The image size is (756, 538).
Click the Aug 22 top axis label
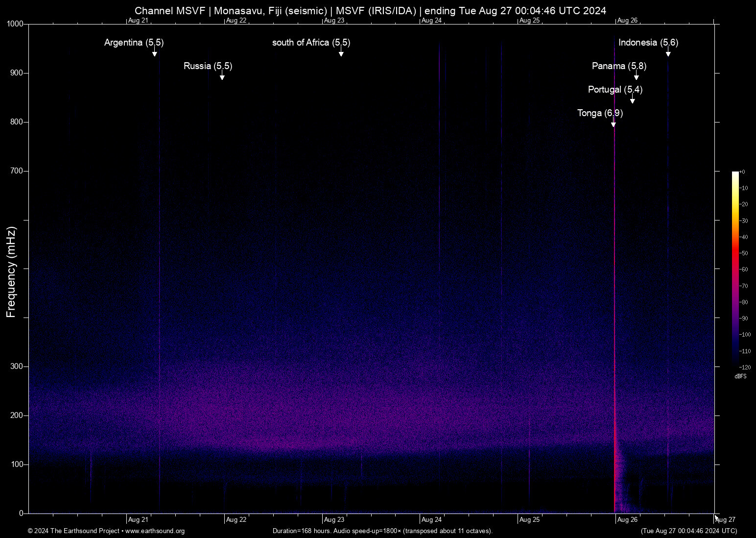click(x=236, y=21)
